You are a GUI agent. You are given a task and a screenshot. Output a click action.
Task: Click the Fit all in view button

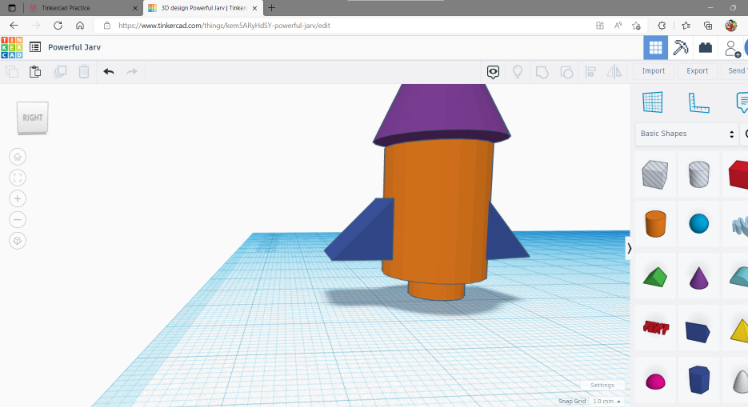click(x=18, y=178)
